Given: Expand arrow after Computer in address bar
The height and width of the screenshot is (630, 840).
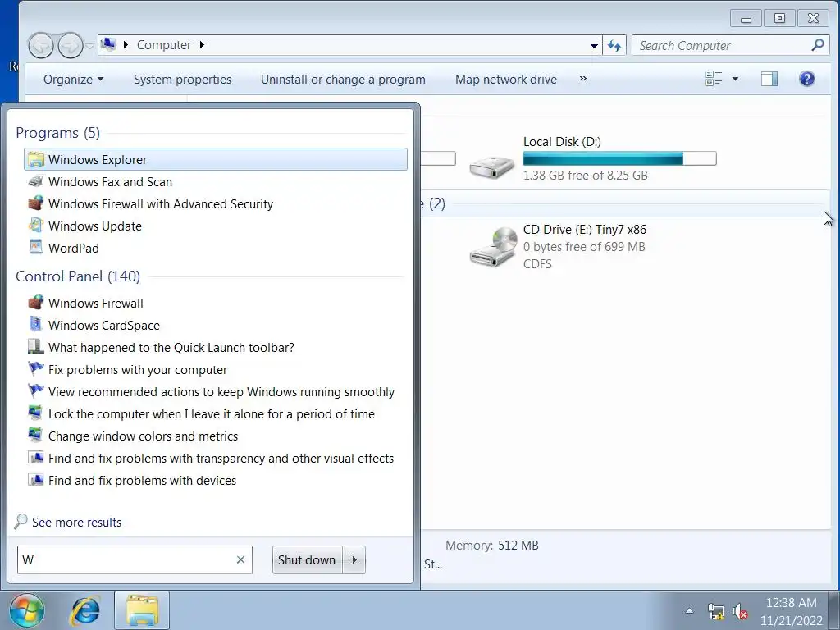Looking at the screenshot, I should point(202,45).
